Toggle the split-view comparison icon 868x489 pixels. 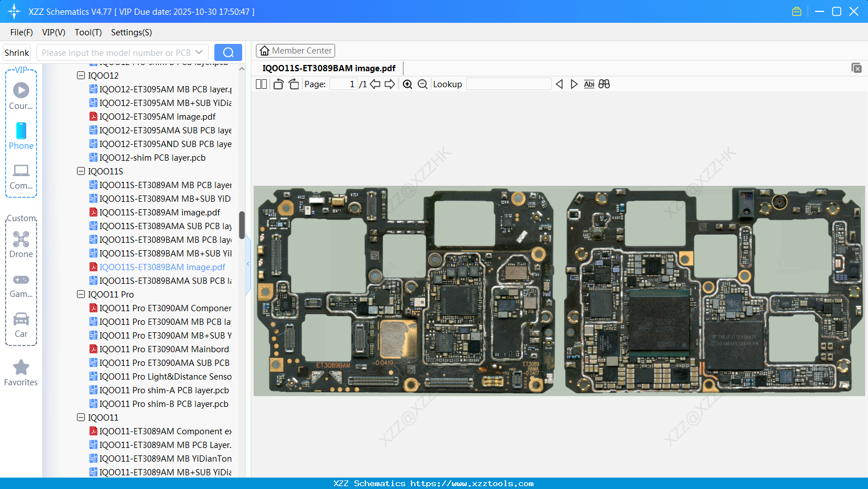click(x=604, y=84)
